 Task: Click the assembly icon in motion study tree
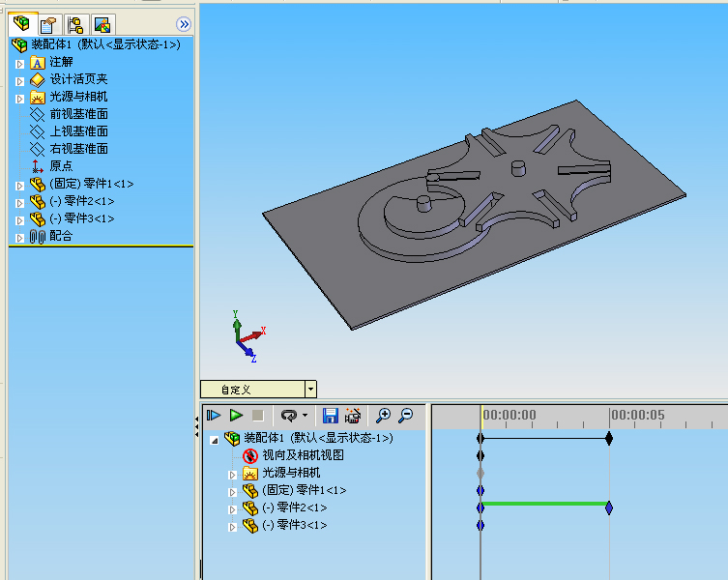pyautogui.click(x=232, y=438)
